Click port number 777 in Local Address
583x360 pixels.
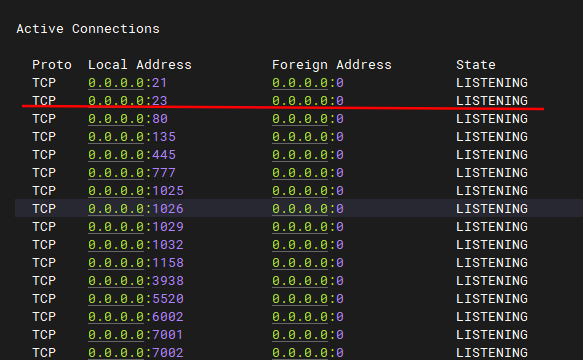(x=164, y=173)
